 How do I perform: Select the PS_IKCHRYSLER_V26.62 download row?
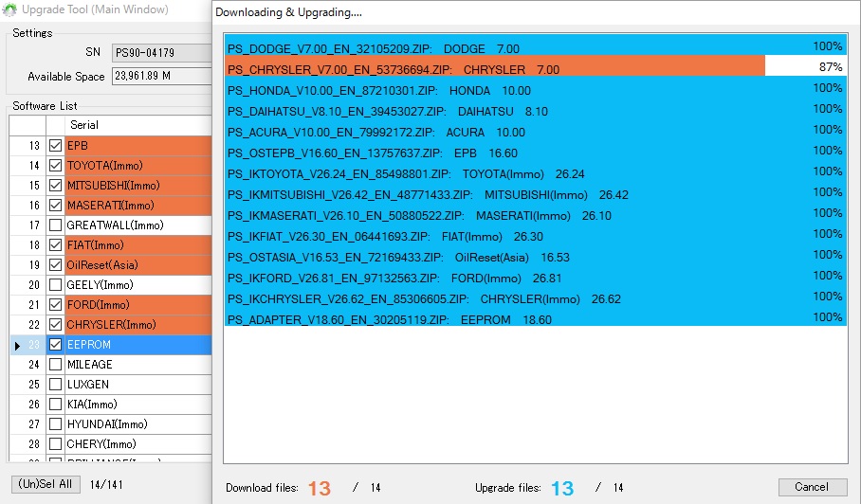536,295
